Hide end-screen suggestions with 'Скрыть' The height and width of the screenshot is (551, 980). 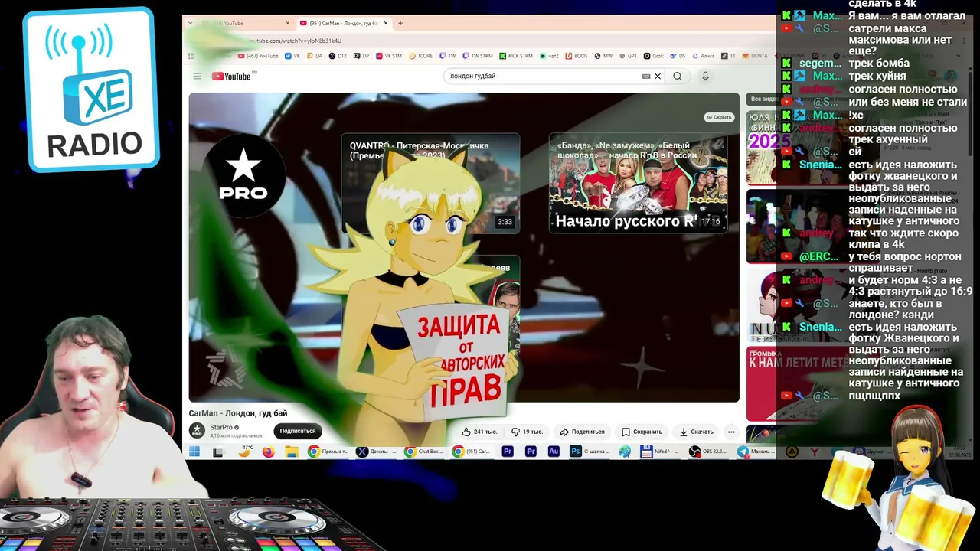[x=719, y=117]
